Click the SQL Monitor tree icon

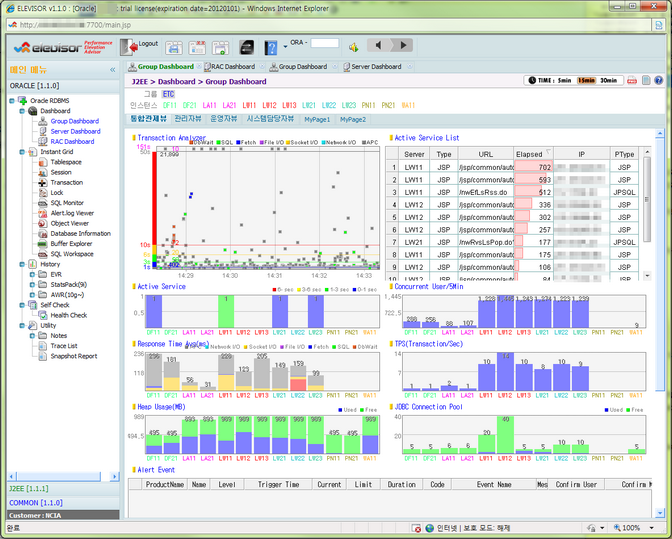pos(43,203)
